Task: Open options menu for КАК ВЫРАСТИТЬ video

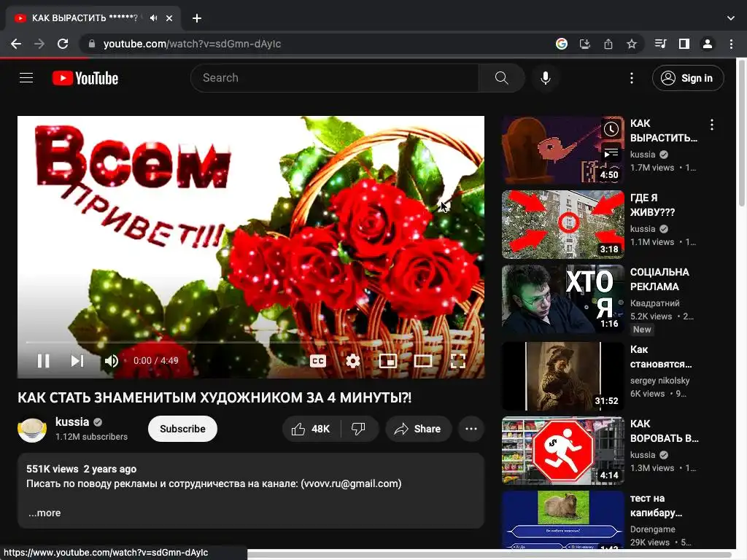Action: pyautogui.click(x=712, y=125)
